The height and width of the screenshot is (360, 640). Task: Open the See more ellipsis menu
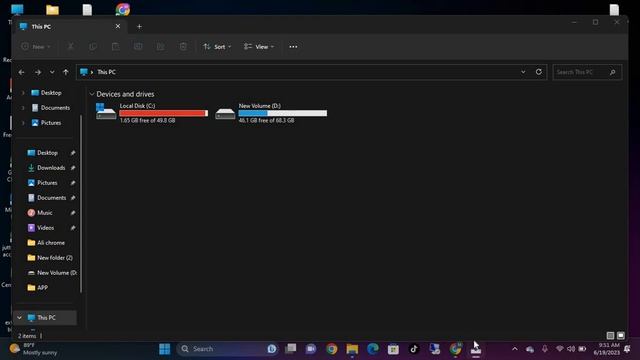[x=293, y=47]
